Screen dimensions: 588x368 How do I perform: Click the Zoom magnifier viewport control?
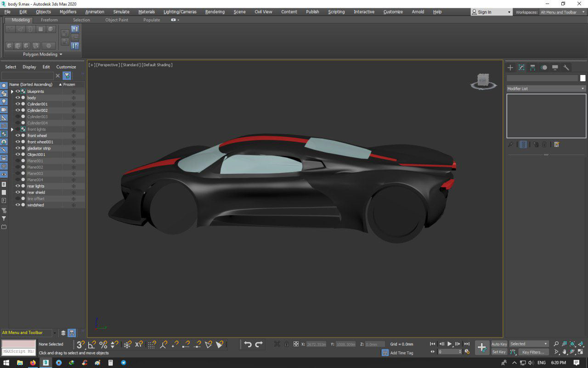point(556,344)
